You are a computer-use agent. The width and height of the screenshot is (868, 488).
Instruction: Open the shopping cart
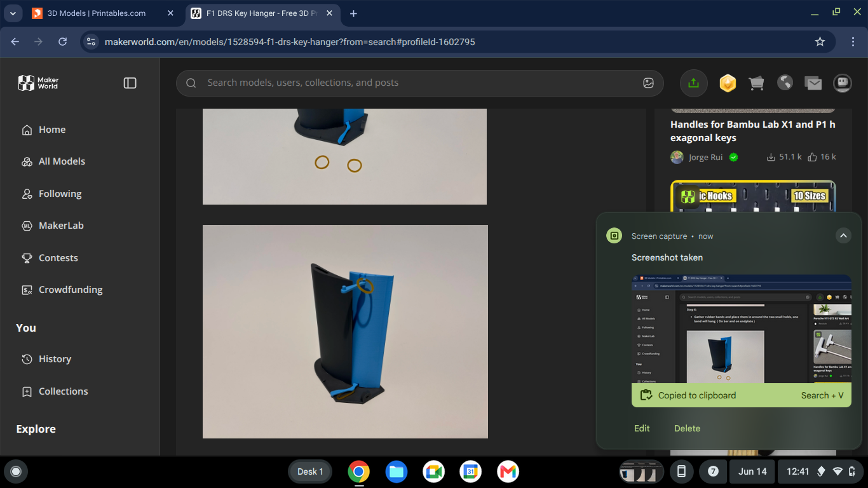(x=756, y=83)
